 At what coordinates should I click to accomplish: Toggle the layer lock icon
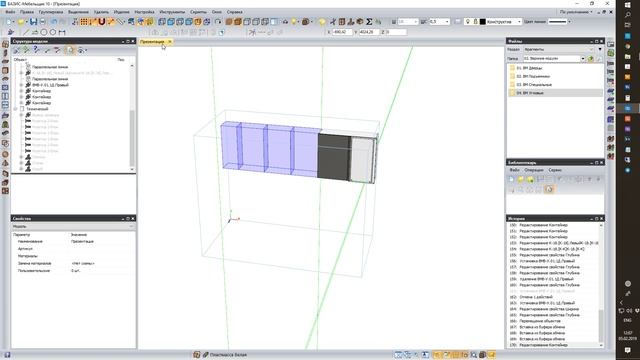tap(476, 22)
